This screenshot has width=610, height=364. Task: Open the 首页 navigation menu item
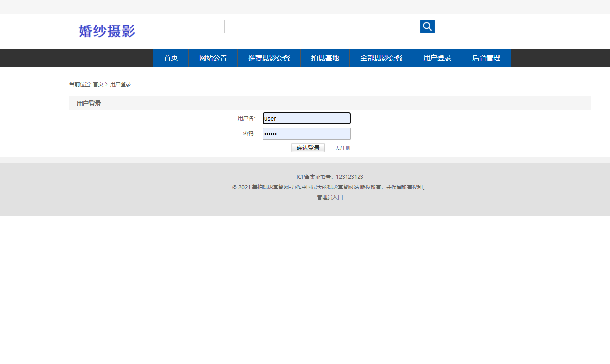pyautogui.click(x=170, y=57)
